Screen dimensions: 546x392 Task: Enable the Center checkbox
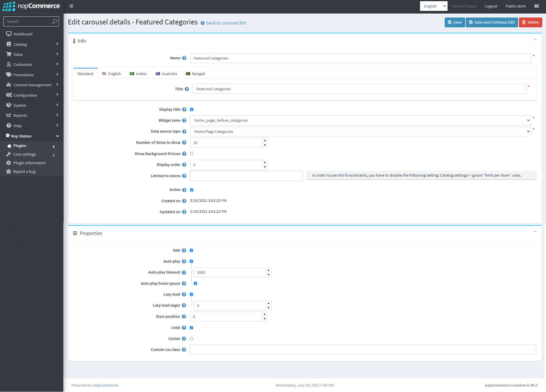(191, 339)
